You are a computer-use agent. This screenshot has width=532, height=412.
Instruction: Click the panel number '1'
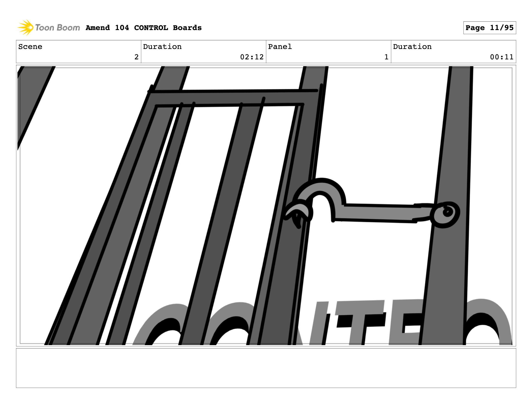[x=386, y=57]
